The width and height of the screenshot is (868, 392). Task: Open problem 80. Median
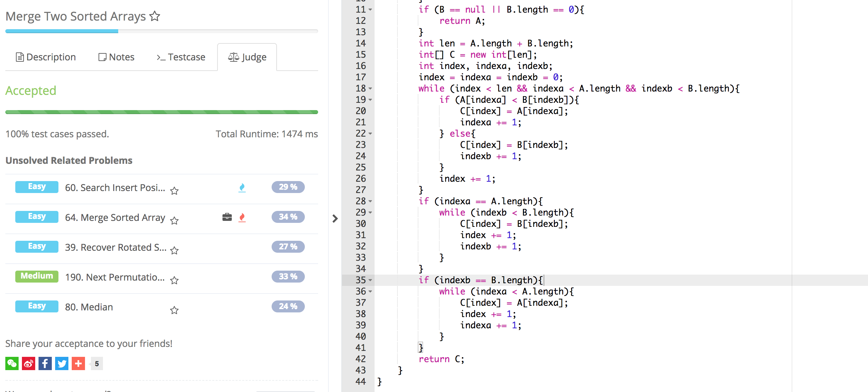click(x=89, y=307)
